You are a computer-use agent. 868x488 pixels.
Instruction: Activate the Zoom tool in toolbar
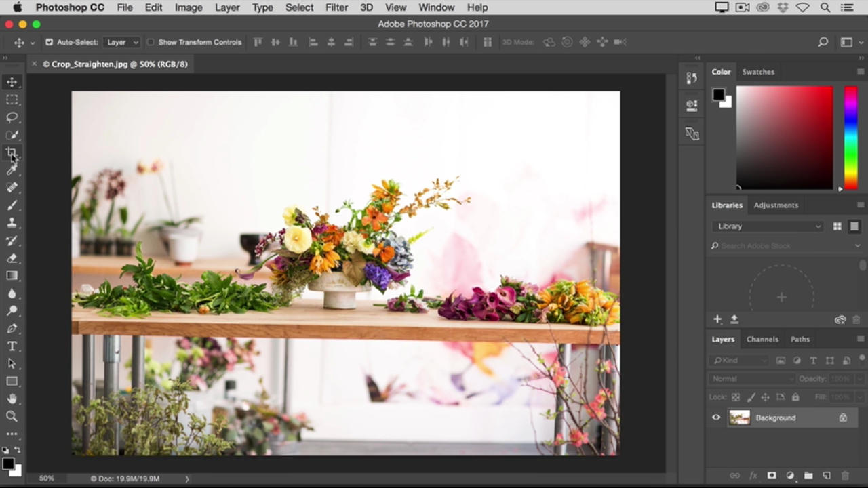(x=12, y=416)
